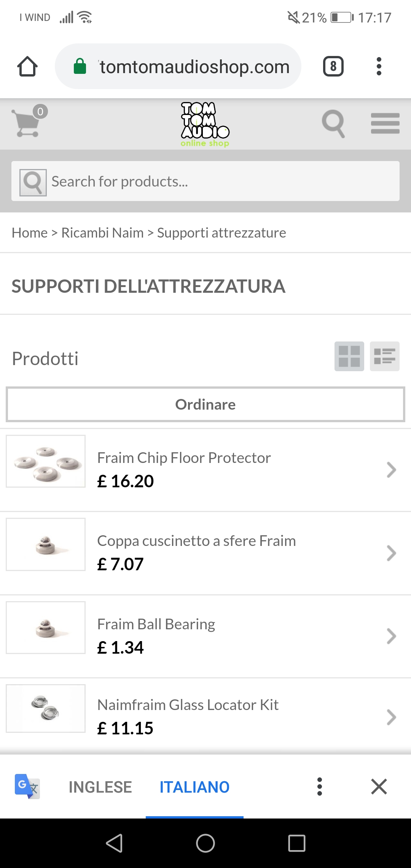This screenshot has width=411, height=868.
Task: Open the Ordinare sort dropdown
Action: click(205, 404)
